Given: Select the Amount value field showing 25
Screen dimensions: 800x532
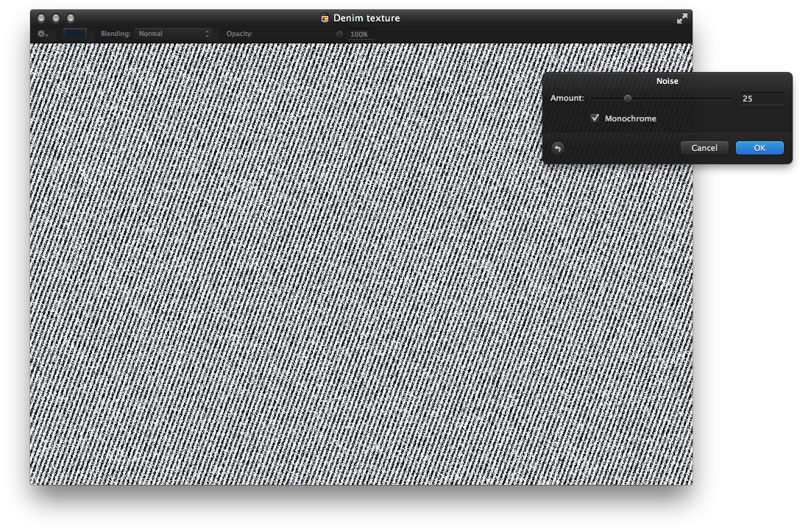Looking at the screenshot, I should click(761, 98).
